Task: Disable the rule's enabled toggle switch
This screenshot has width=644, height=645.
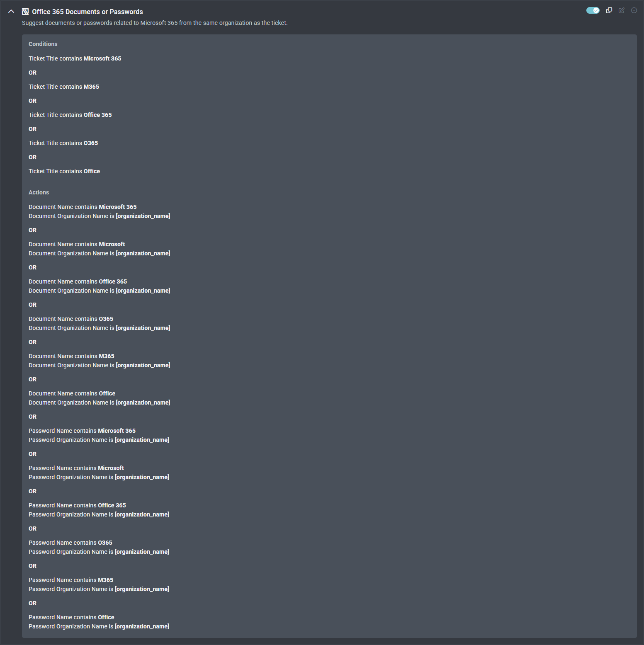Action: tap(593, 10)
